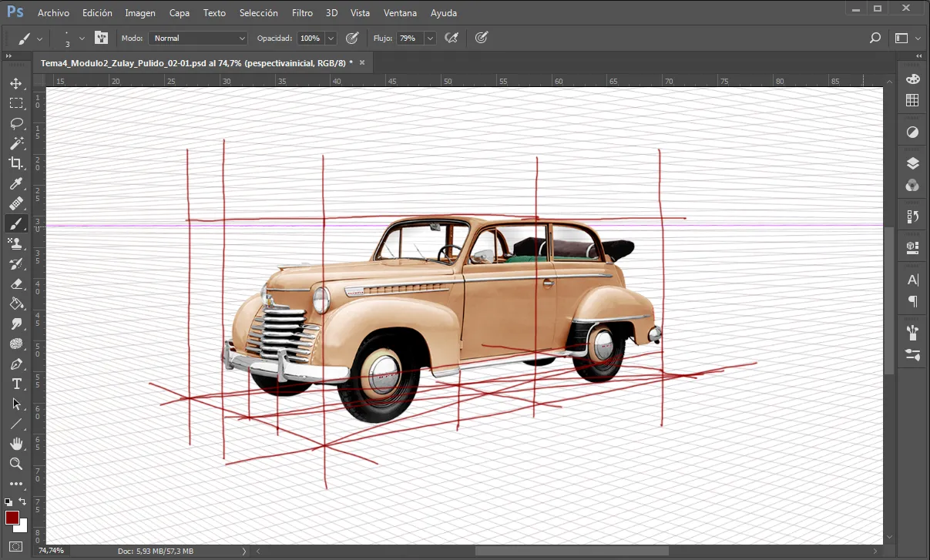Open the brush preset picker arrow

coord(81,38)
